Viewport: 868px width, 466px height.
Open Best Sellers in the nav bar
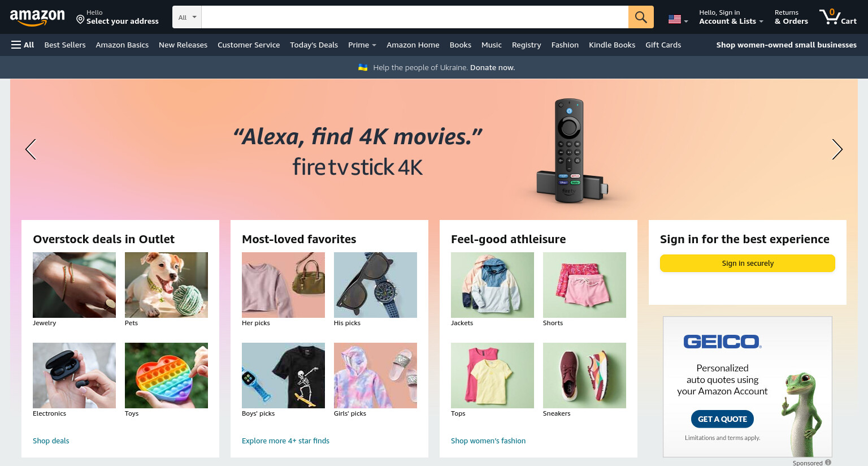[x=65, y=45]
